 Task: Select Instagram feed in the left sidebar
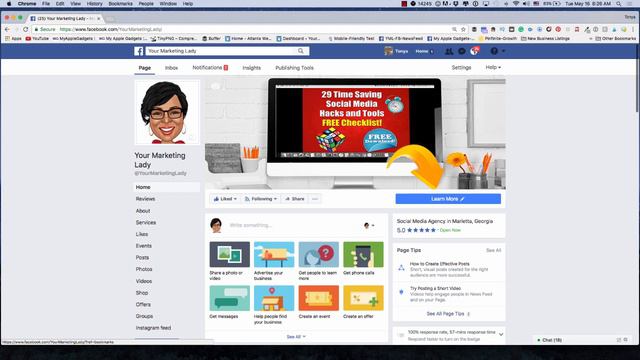tap(153, 328)
